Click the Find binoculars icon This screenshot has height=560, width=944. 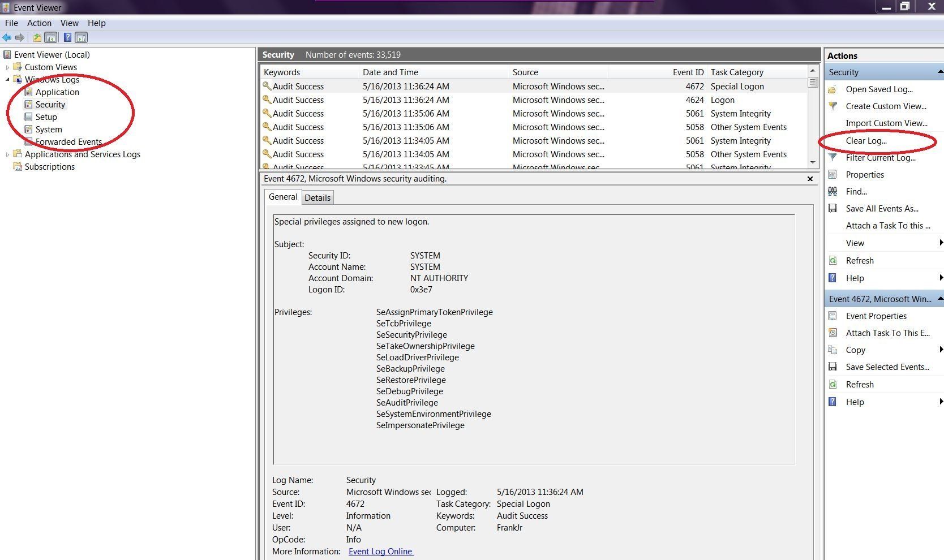pyautogui.click(x=833, y=192)
